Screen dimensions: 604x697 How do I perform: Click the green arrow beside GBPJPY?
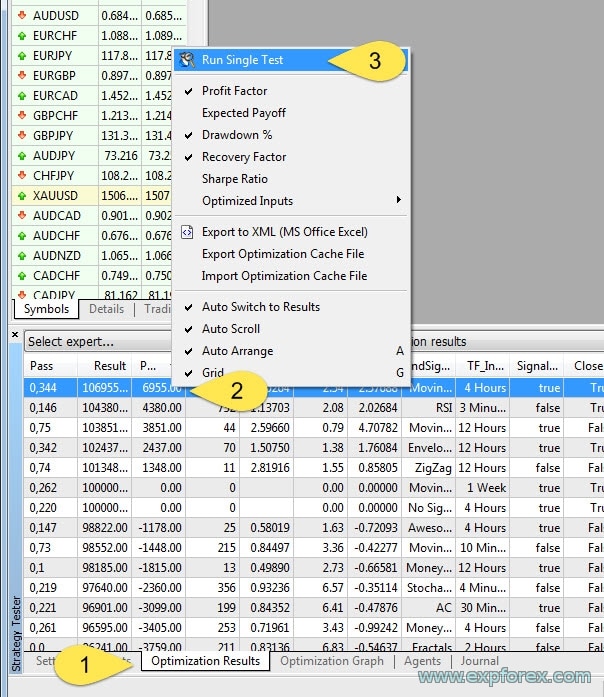coord(23,136)
